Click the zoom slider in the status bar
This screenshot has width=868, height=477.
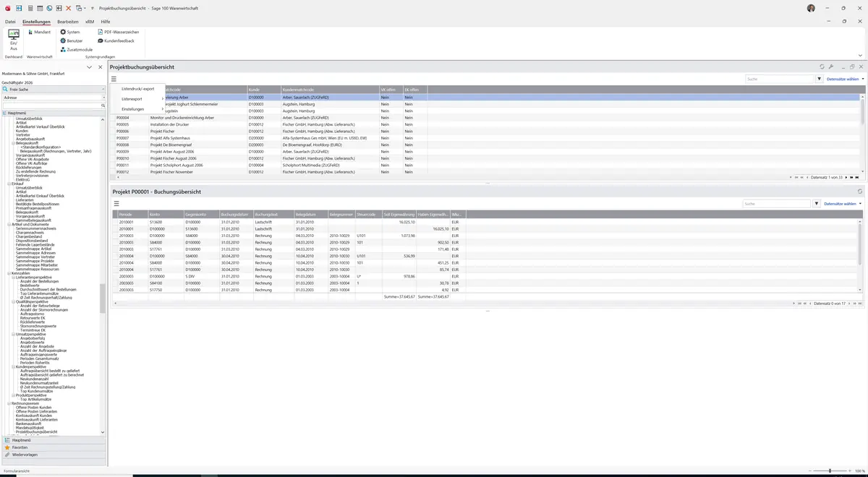tap(830, 470)
